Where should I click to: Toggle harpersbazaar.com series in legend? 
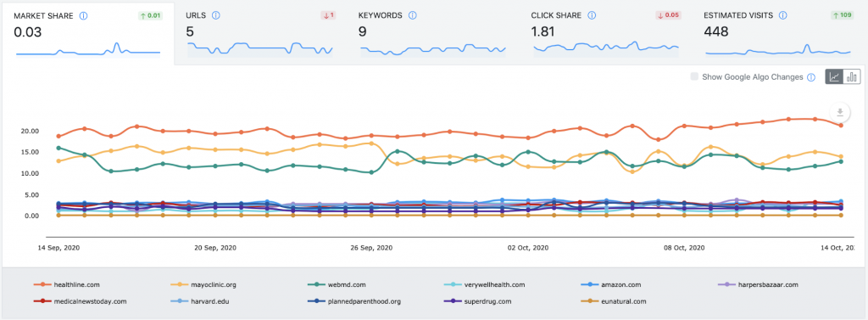coord(758,284)
